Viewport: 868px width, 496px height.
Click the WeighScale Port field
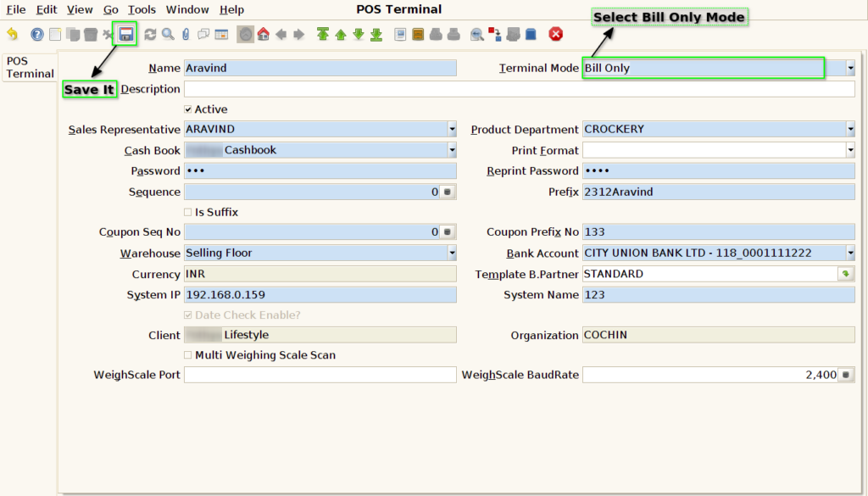pyautogui.click(x=320, y=375)
